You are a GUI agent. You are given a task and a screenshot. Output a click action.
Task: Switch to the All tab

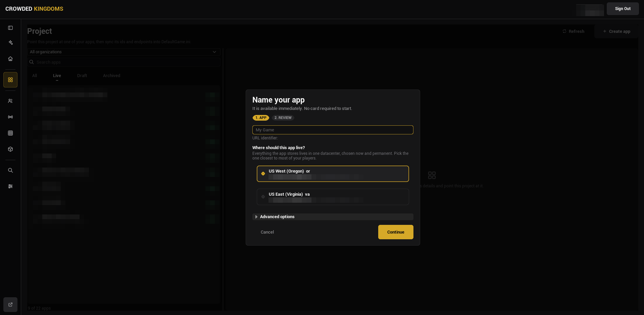coord(35,76)
